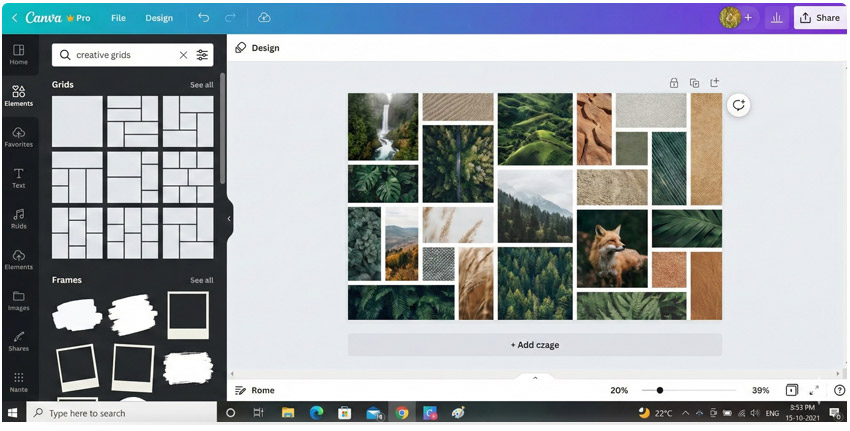
Task: Click the Canva logo
Action: pos(43,18)
